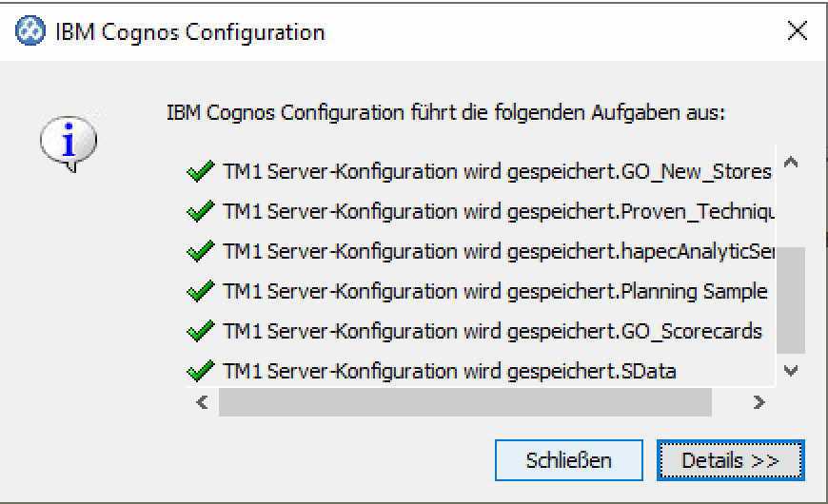Click the horizontal scrollbar thumb
This screenshot has height=504, width=828.
(x=464, y=402)
